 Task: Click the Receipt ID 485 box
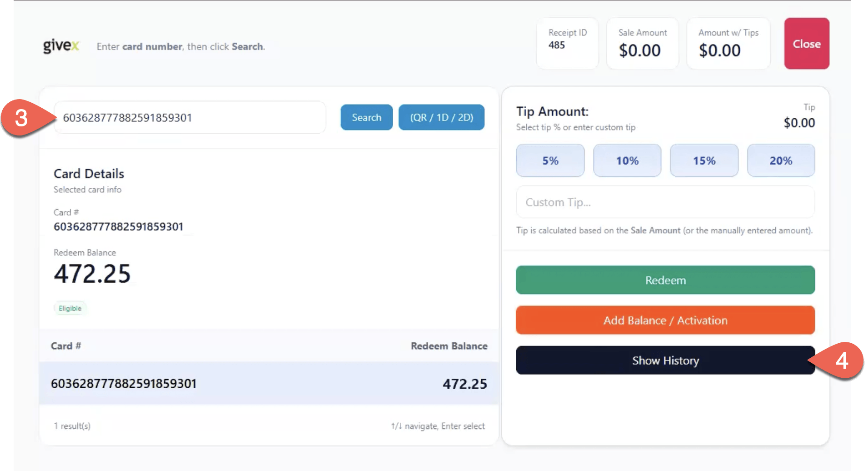[568, 44]
